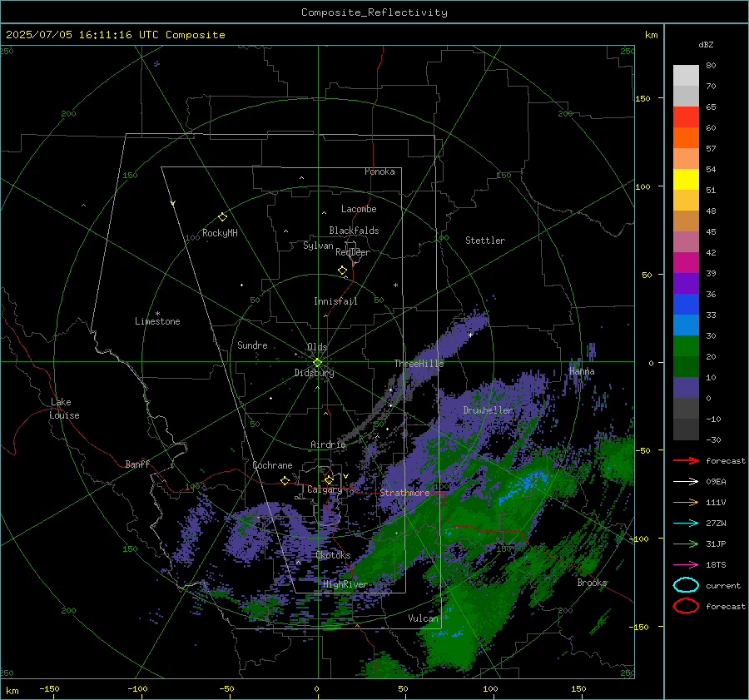Click the red 60 dBZ color swatch
Viewport: 749px width, 700px height.
pyautogui.click(x=686, y=117)
